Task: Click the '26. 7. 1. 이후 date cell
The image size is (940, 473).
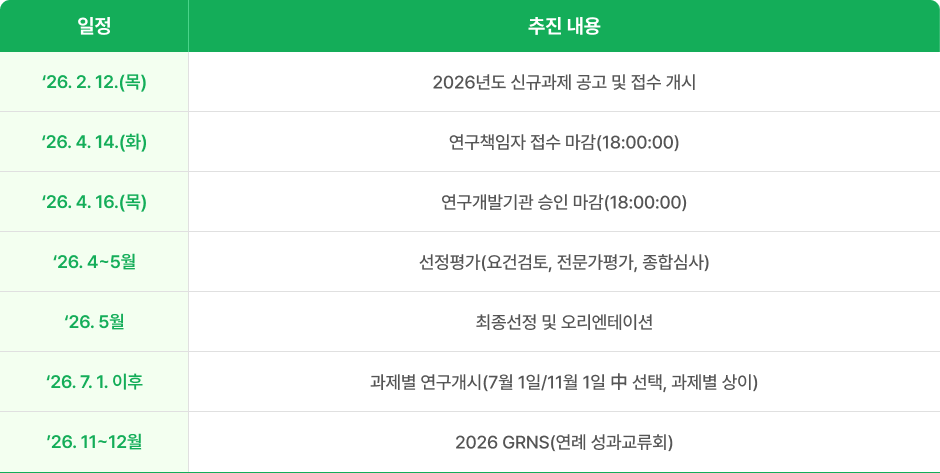Action: [x=94, y=382]
